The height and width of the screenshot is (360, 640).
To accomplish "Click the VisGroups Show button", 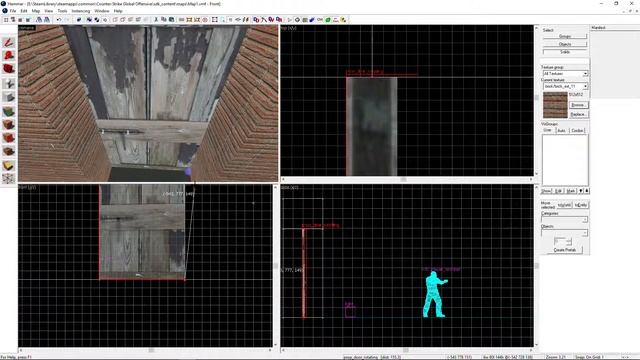I will [x=546, y=191].
